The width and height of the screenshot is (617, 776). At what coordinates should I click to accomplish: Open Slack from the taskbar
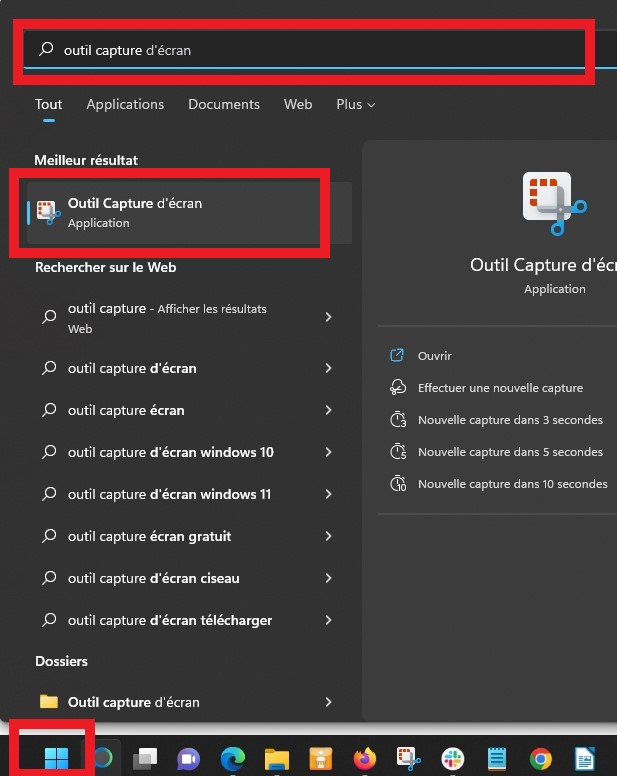click(452, 759)
